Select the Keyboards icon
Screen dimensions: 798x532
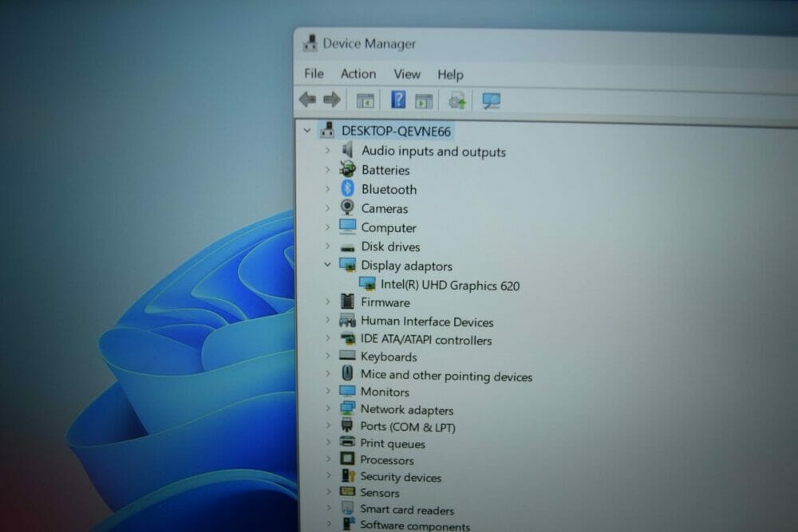click(348, 356)
